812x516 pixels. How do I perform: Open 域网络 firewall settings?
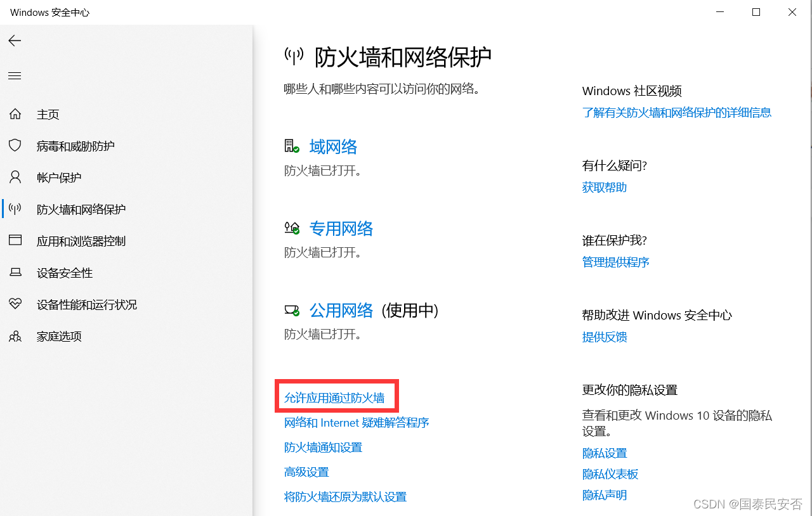click(x=333, y=147)
